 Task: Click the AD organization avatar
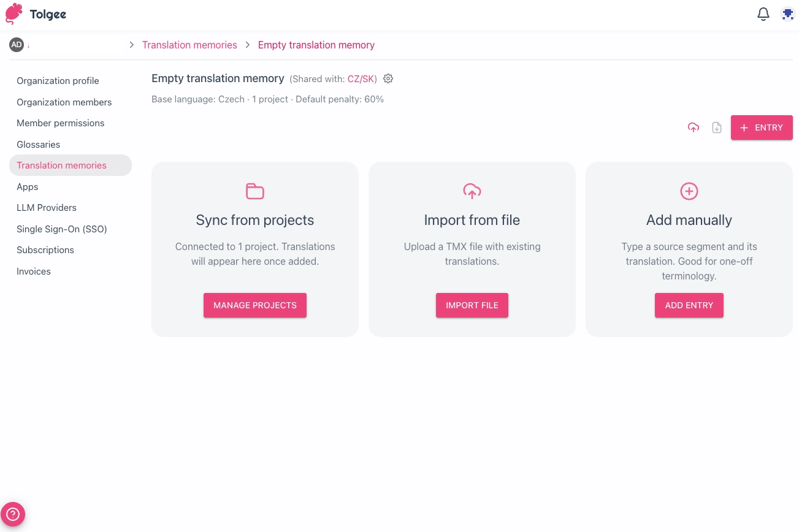tap(17, 45)
